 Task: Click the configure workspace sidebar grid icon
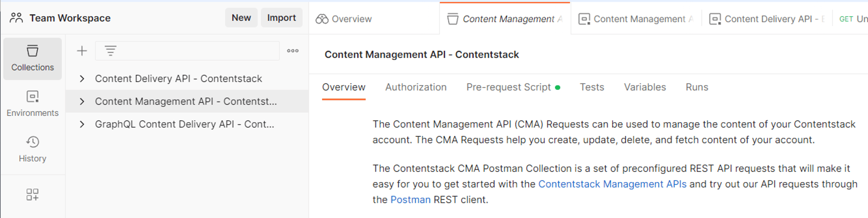(32, 194)
